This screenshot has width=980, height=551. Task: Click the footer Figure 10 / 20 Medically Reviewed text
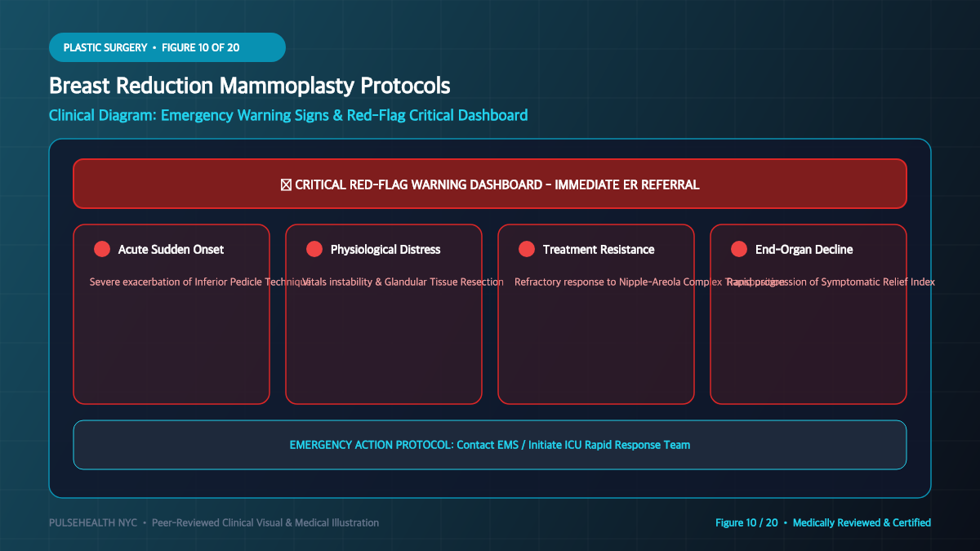coord(823,522)
